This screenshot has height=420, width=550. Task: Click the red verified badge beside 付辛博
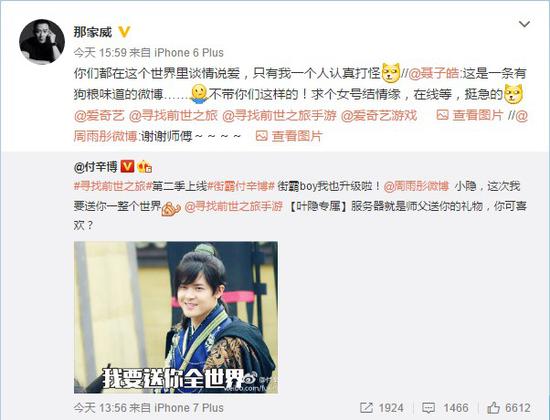coord(127,166)
